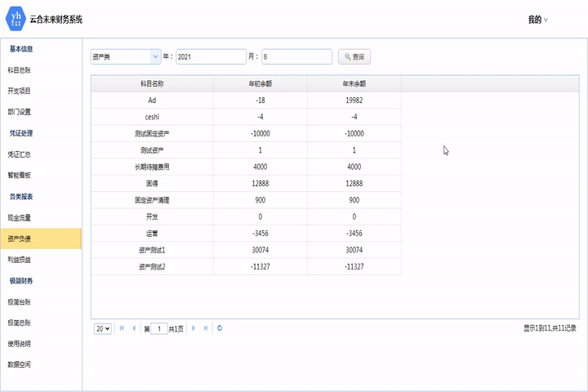Screen dimensions: 588x392
Task: Click the 使用说明 sidebar link
Action: (x=20, y=344)
